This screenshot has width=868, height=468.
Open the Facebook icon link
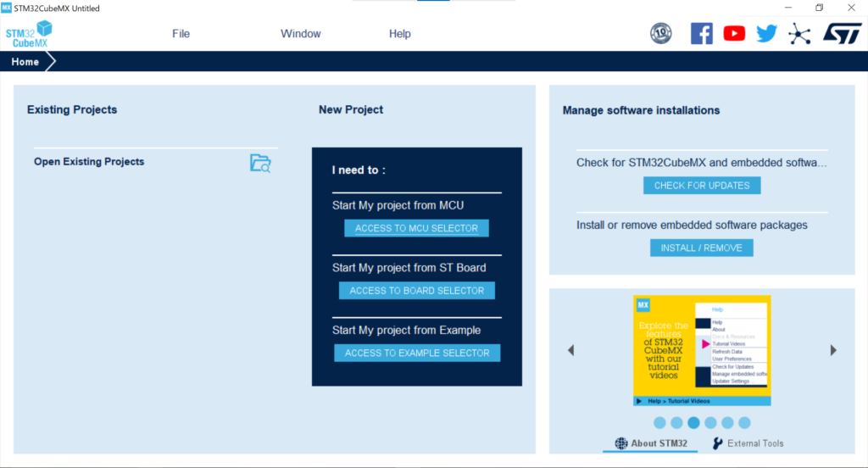701,34
